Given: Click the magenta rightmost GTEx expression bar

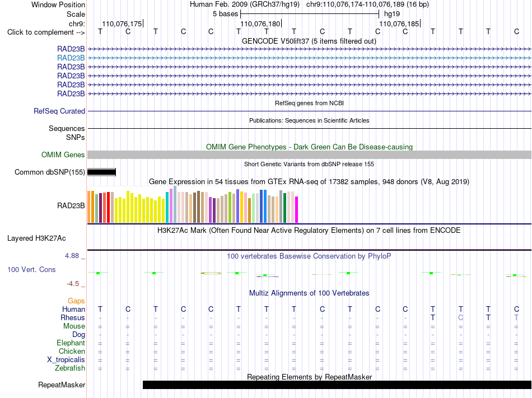Looking at the screenshot, I should point(297,209).
